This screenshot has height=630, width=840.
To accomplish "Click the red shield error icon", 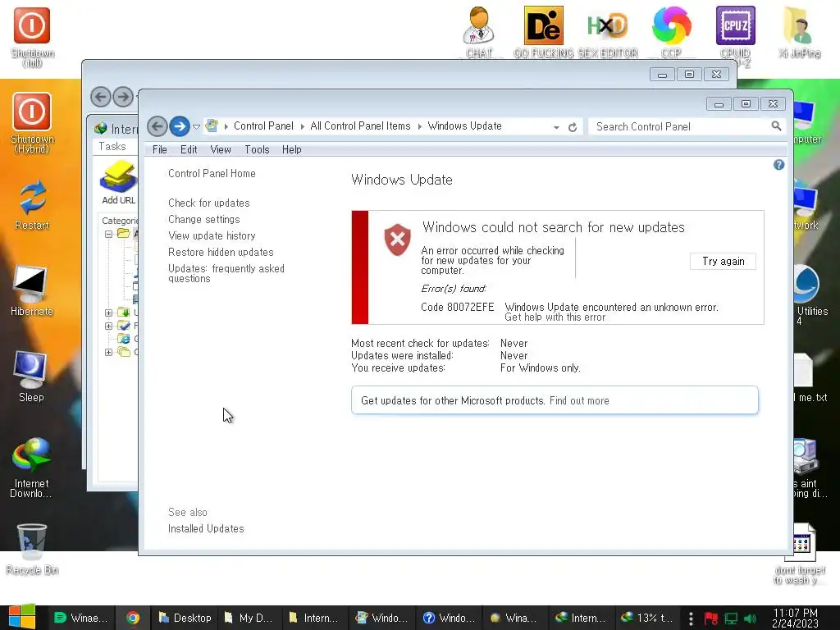I will [398, 240].
